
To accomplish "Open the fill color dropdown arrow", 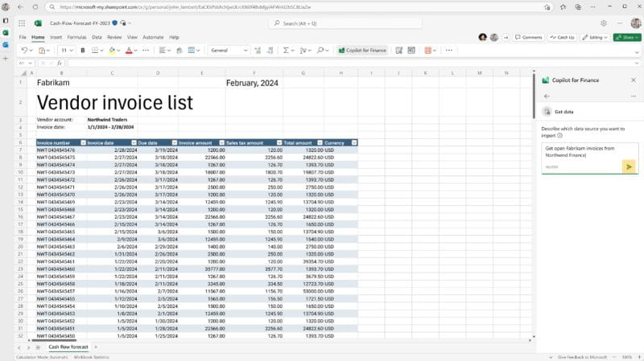I will [118, 51].
